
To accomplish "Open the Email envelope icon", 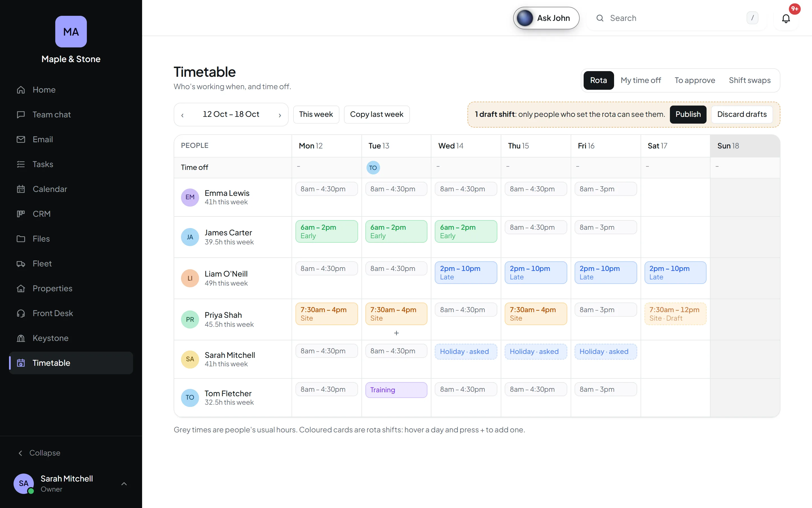I will [x=21, y=139].
